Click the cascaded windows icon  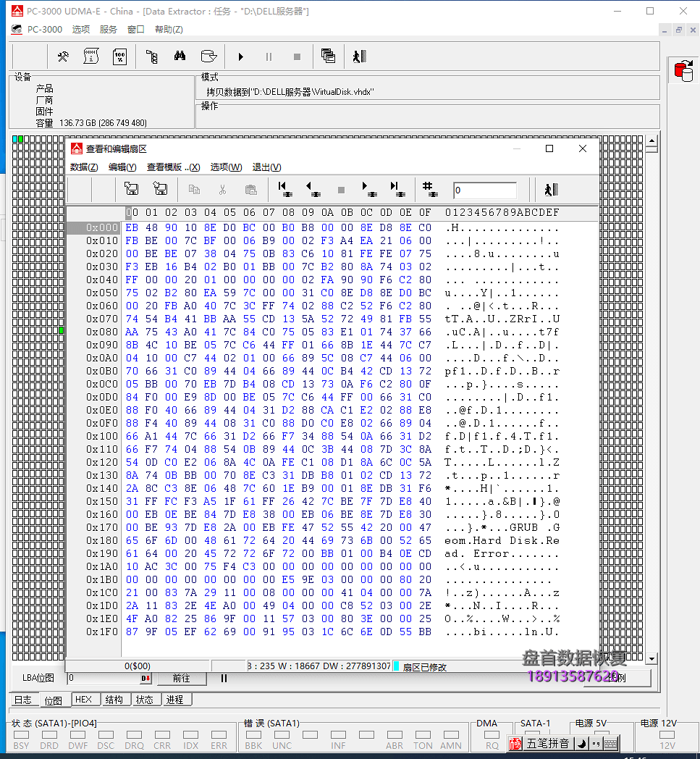[329, 56]
